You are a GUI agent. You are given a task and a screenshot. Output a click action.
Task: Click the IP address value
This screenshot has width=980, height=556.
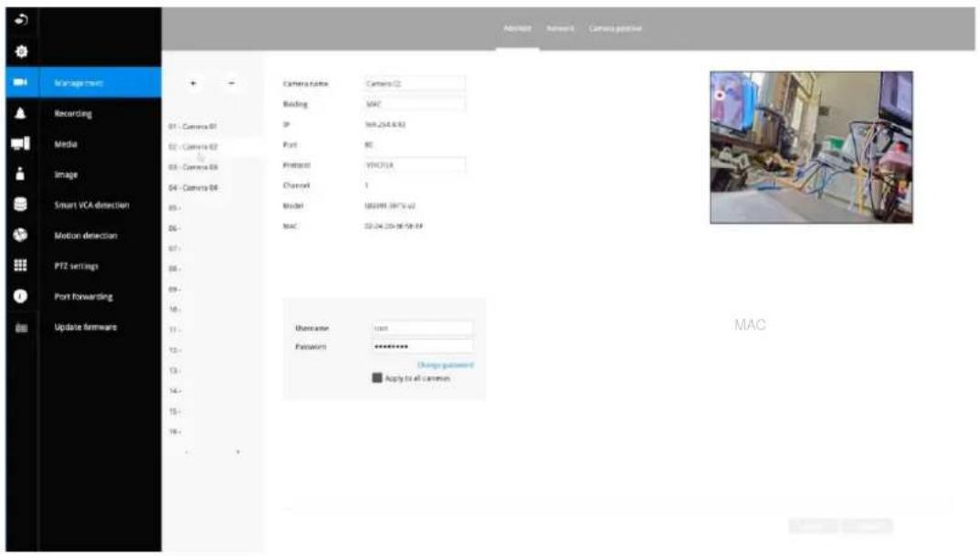[385, 125]
